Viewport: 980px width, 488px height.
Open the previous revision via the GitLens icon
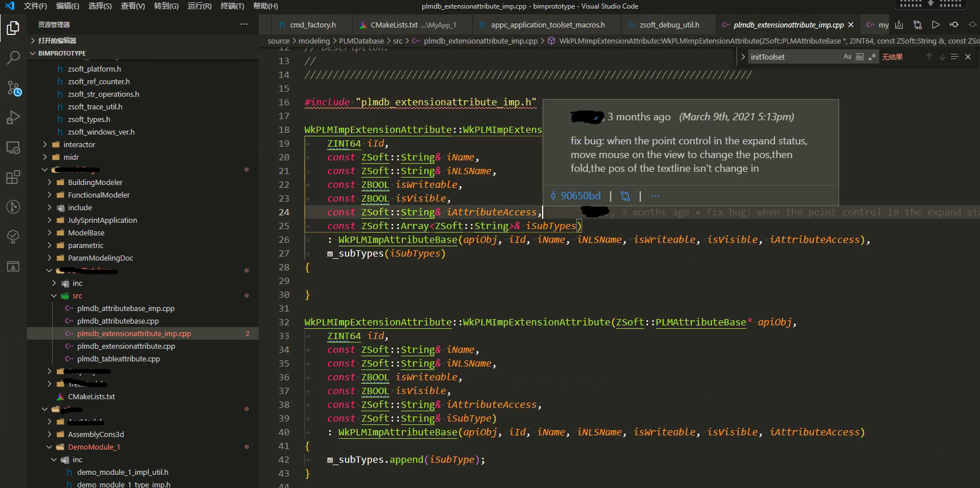click(x=954, y=25)
